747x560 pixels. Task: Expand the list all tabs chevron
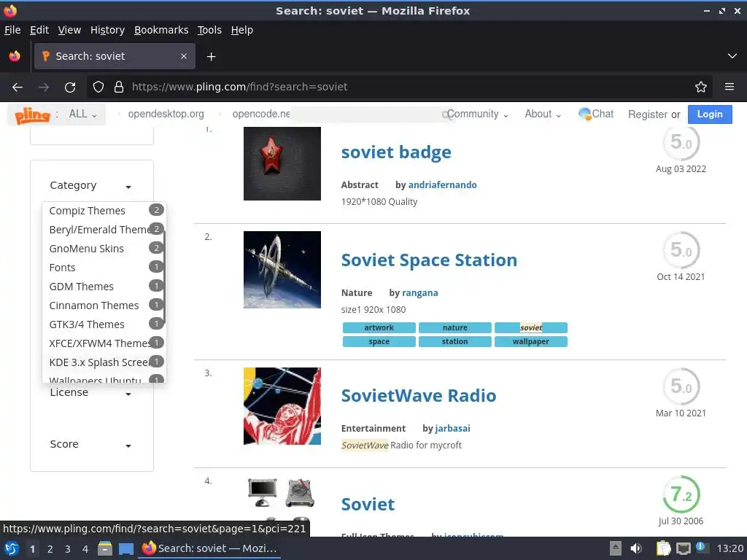click(732, 56)
